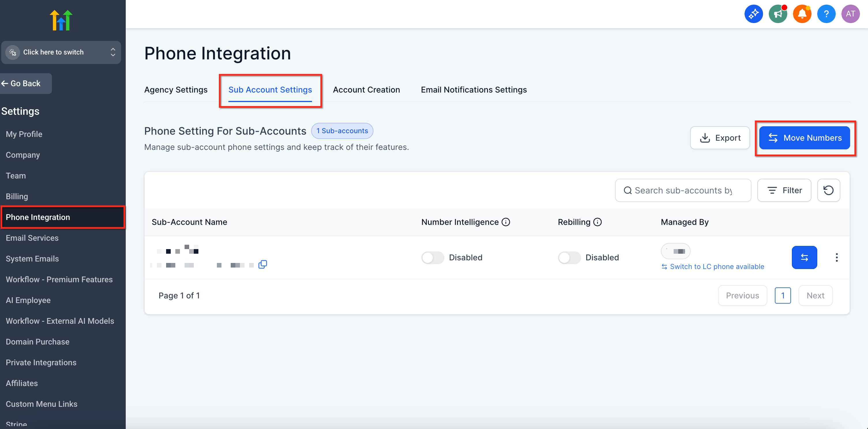Expand the Click here to switch selector
Viewport: 868px width, 429px height.
61,52
